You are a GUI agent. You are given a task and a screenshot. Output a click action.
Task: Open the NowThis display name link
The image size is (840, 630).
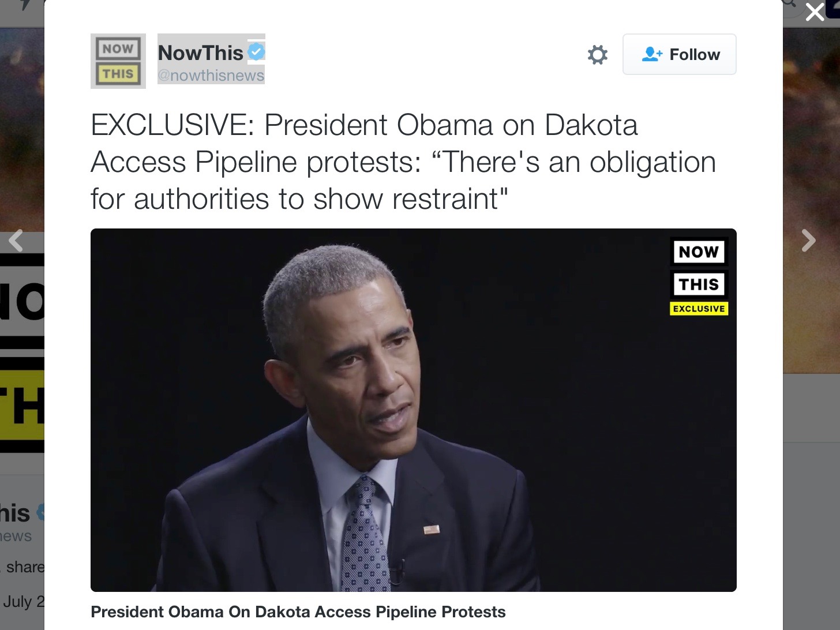click(x=200, y=52)
